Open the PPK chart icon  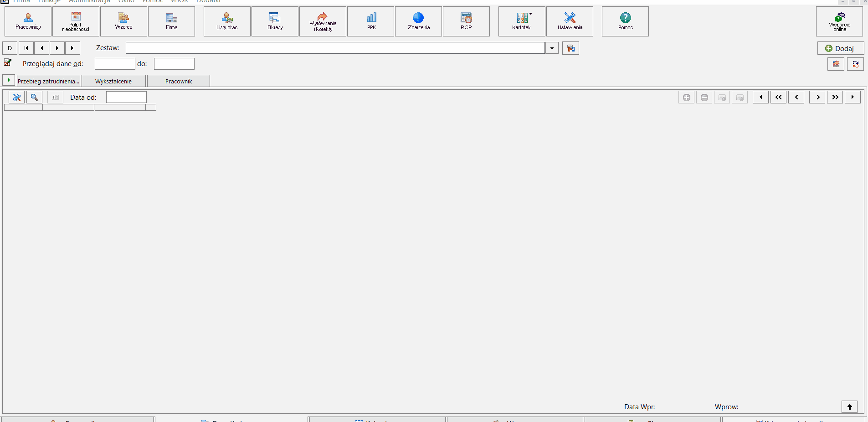pos(372,21)
